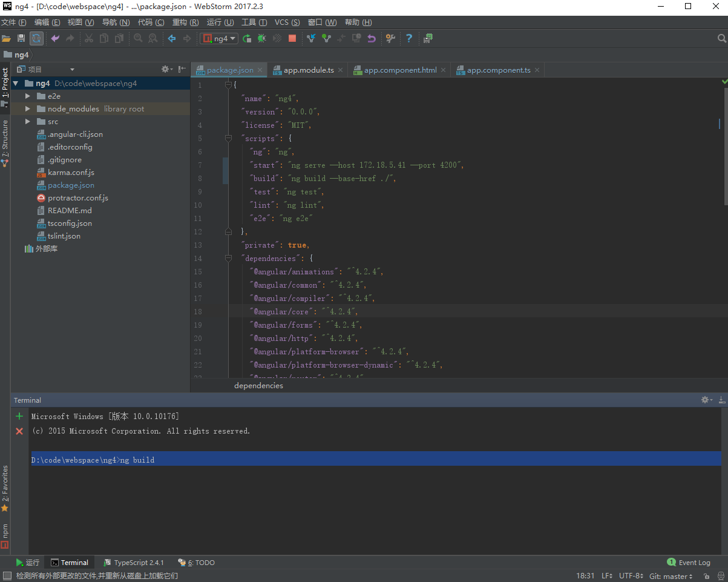Close the package.json tab

(260, 70)
